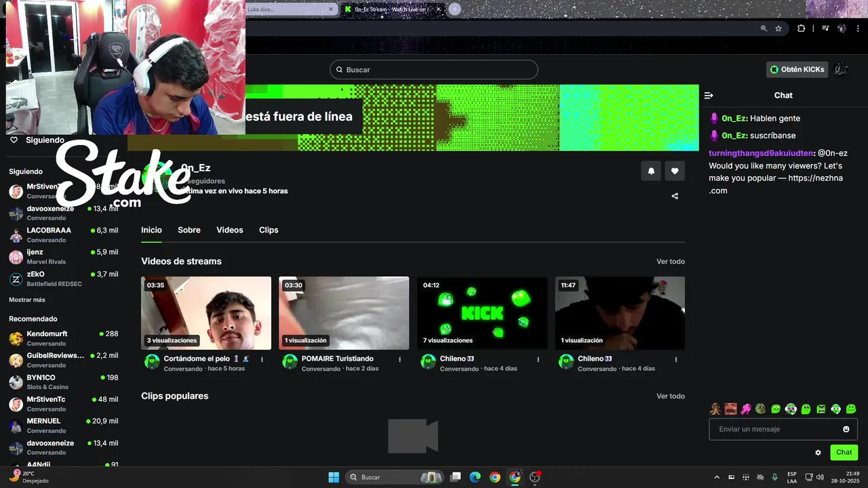
Task: Bookmark this page with star icon
Action: 778,28
